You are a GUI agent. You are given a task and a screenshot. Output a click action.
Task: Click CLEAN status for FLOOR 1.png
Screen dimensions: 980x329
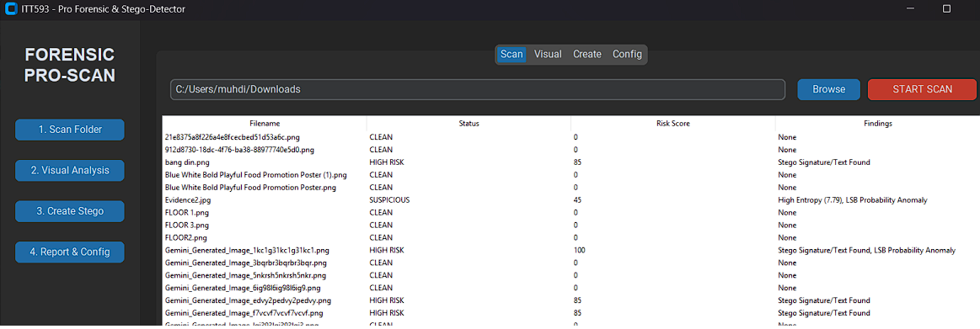[381, 212]
